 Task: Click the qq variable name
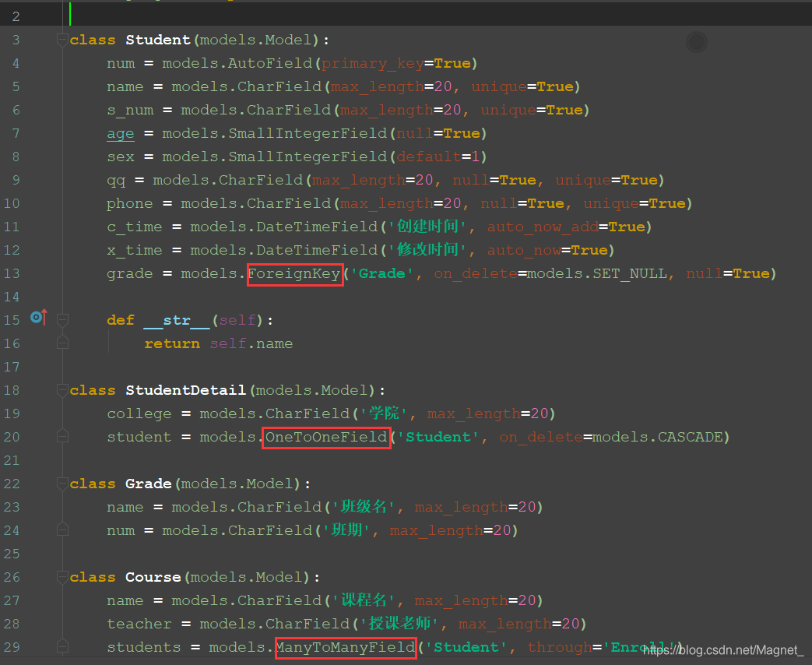pos(116,181)
